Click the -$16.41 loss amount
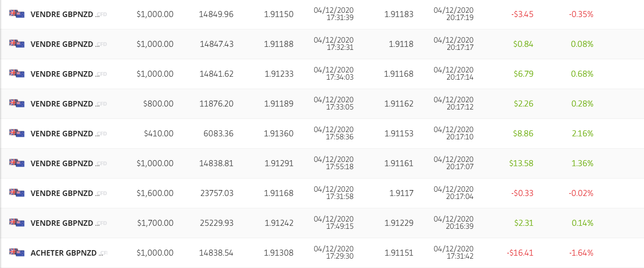The height and width of the screenshot is (268, 644). coord(520,253)
